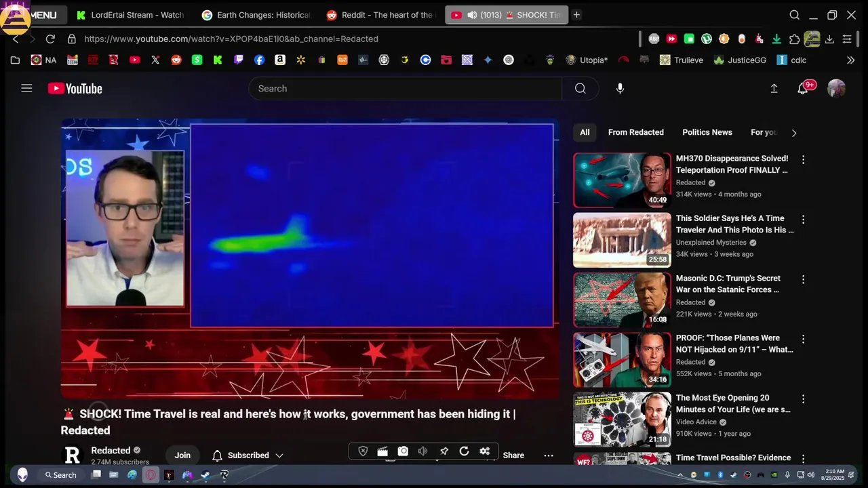868x488 pixels.
Task: Open the Kick bookmark icon
Action: coord(218,60)
